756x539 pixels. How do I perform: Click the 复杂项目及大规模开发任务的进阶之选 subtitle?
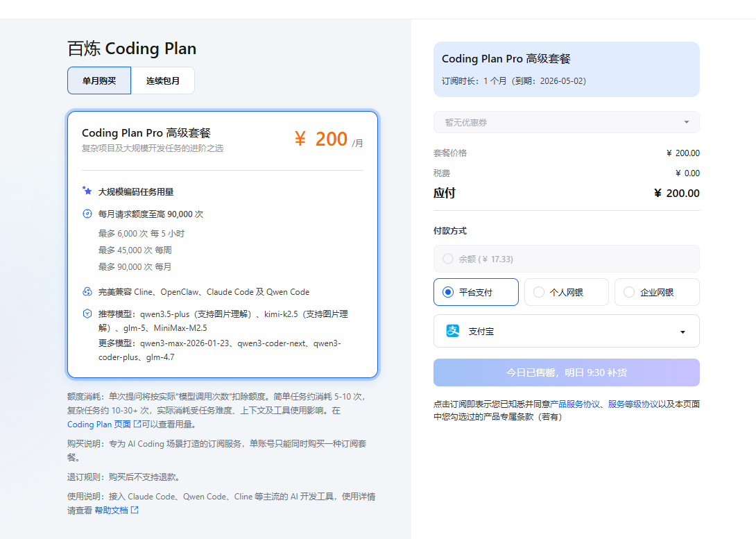153,148
